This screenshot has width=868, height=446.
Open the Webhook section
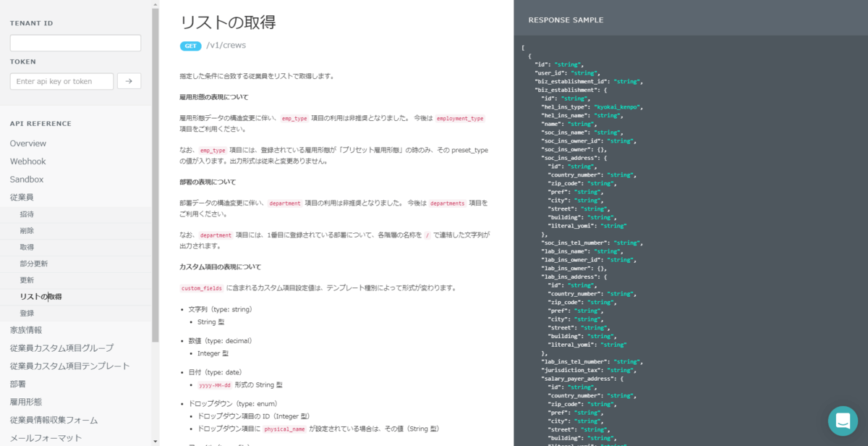[28, 161]
